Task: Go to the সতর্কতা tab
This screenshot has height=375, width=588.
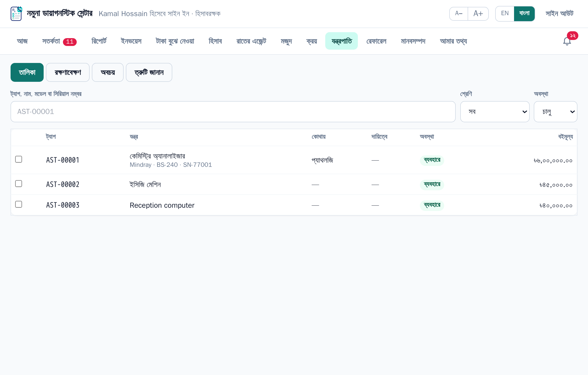Action: [59, 41]
